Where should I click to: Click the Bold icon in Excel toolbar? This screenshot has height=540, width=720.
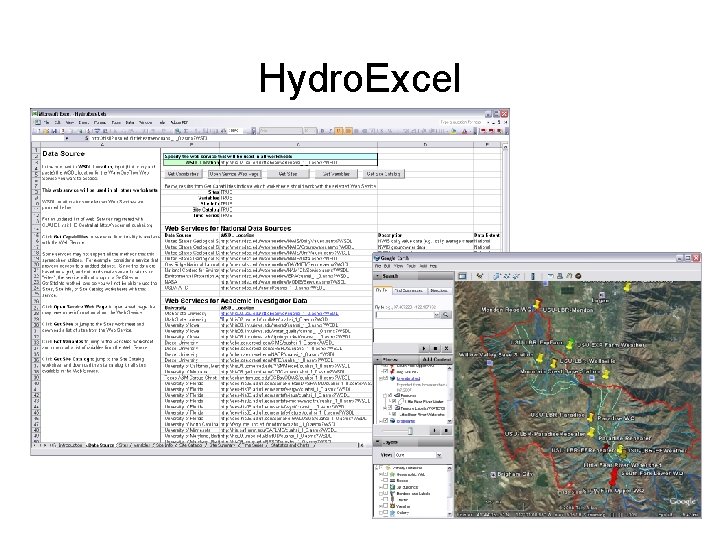click(322, 131)
